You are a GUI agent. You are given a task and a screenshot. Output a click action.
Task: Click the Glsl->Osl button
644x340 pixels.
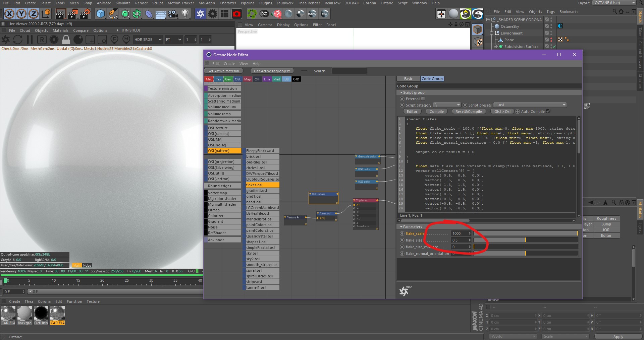(502, 112)
